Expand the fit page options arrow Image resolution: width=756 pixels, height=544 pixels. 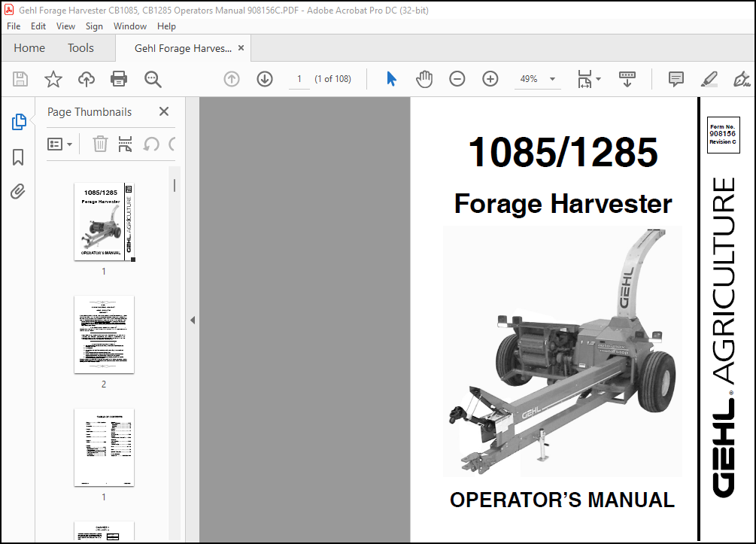[598, 78]
